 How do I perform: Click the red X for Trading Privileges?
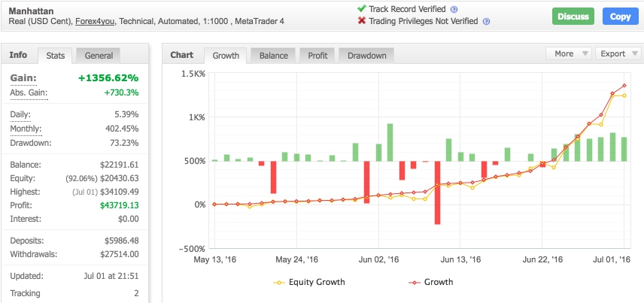[362, 21]
